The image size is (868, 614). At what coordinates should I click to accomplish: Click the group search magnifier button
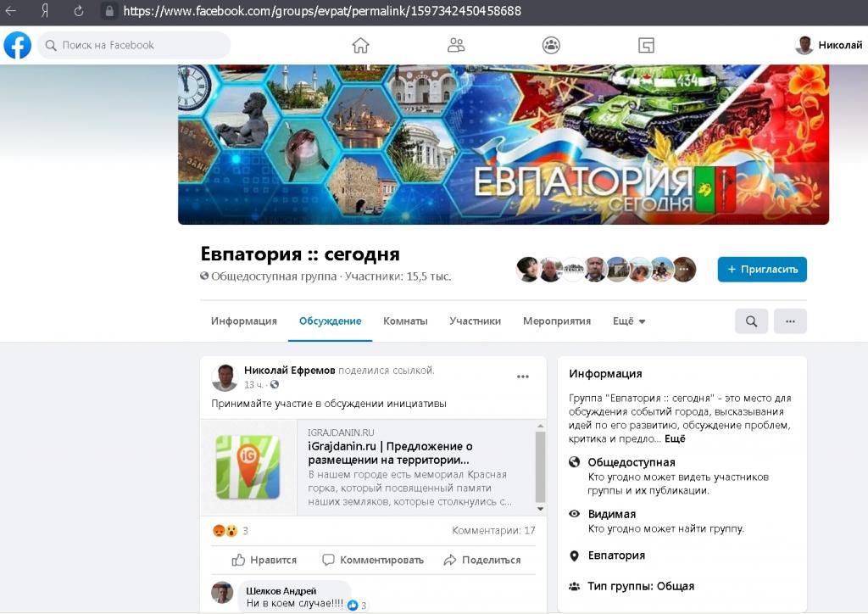point(751,321)
